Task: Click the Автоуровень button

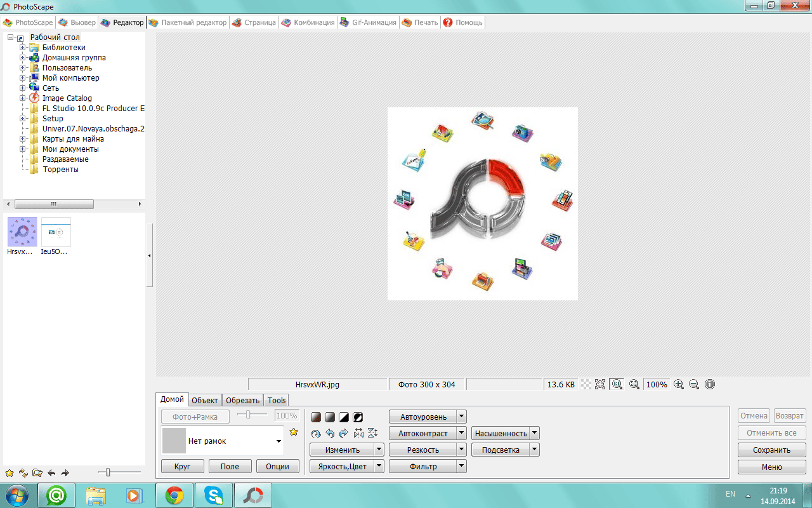Action: coord(423,417)
